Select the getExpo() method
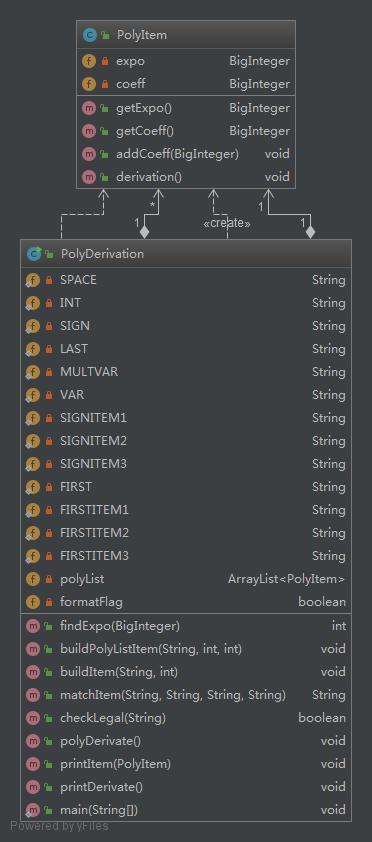This screenshot has width=372, height=842. click(186, 108)
